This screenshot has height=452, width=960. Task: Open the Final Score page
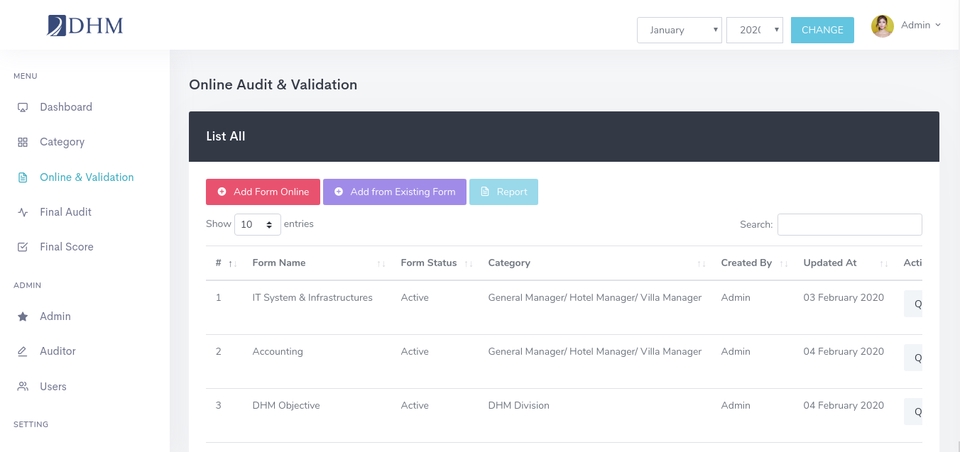pos(66,247)
